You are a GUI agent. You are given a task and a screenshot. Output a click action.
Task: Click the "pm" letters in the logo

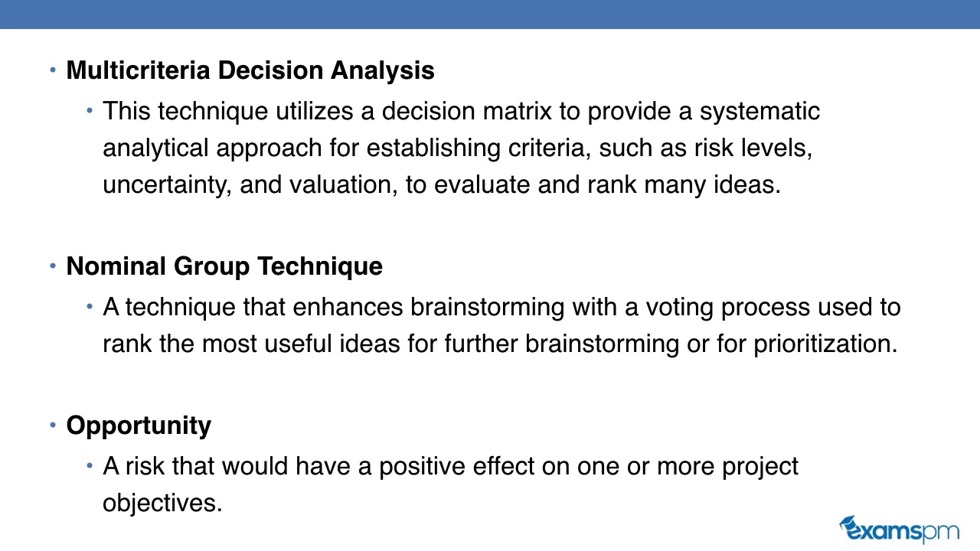941,532
